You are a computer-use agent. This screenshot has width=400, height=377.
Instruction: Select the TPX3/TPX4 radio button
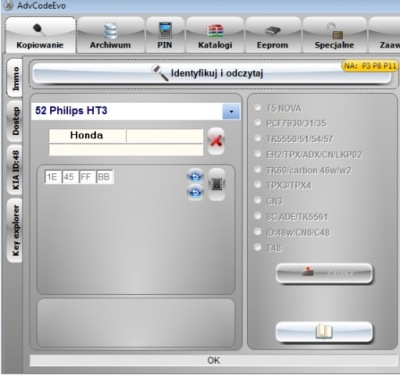[257, 184]
